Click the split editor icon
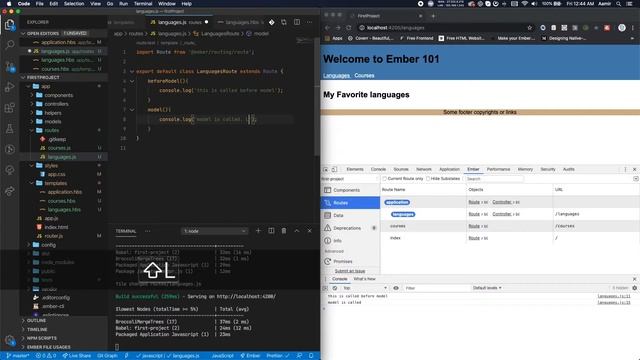Viewport: 640px width, 360px height. click(x=297, y=22)
